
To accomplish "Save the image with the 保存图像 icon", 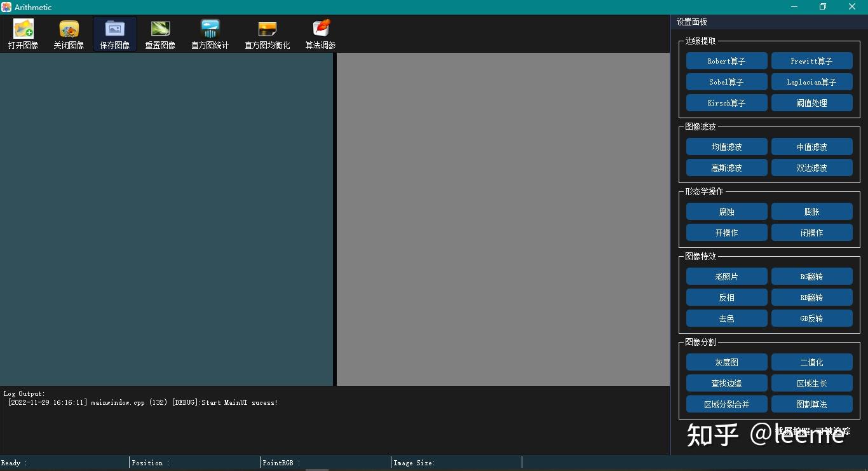I will tap(114, 33).
